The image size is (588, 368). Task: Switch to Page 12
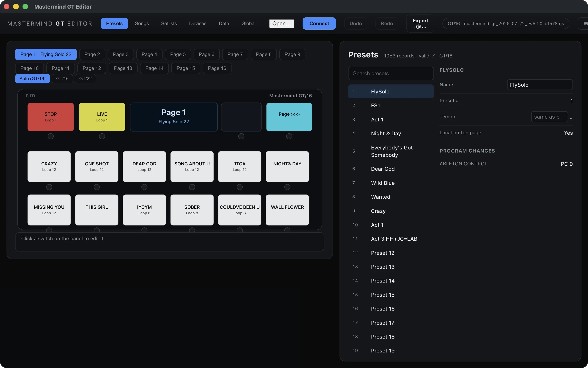(x=92, y=68)
